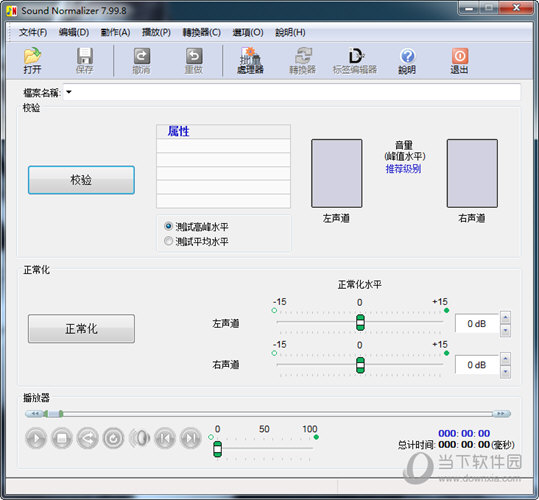Open the 标签编辑器 tag editor
The width and height of the screenshot is (539, 500).
[355, 61]
